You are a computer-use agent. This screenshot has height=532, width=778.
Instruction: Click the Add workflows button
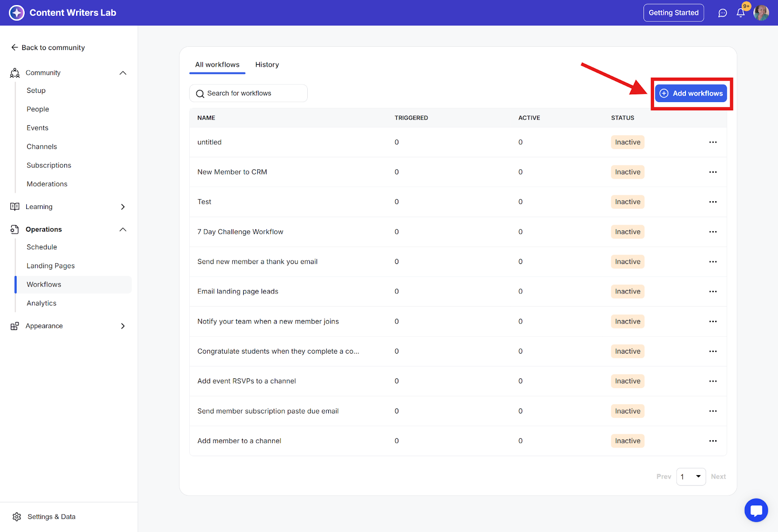(x=691, y=93)
